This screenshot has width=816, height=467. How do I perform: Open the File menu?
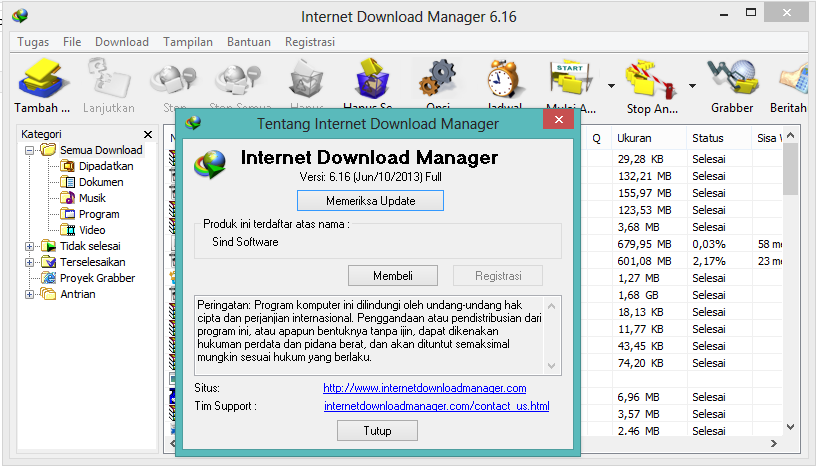coord(72,42)
